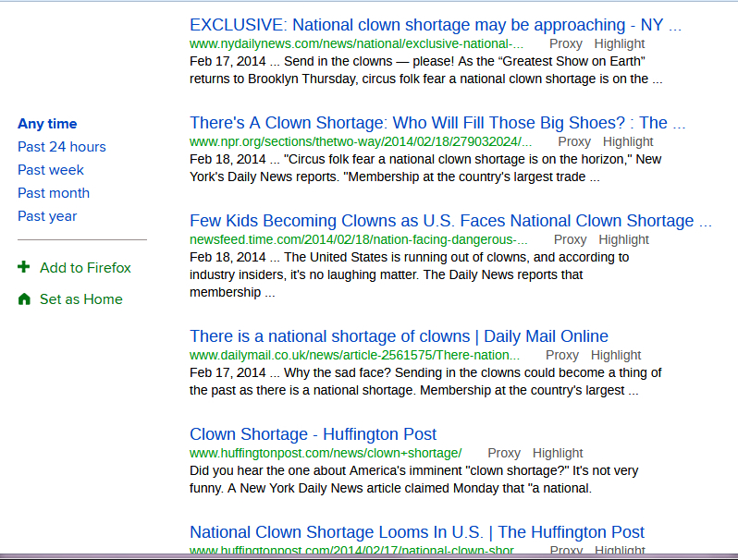Click Proxy for the npr.org result
This screenshot has width=738, height=560.
click(574, 141)
